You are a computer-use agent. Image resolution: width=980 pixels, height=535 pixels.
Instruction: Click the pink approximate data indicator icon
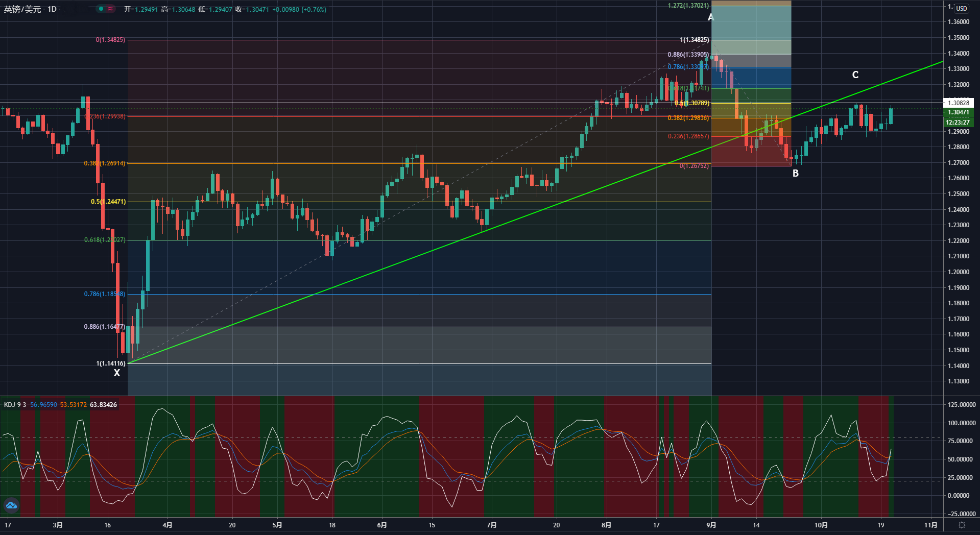pos(110,9)
